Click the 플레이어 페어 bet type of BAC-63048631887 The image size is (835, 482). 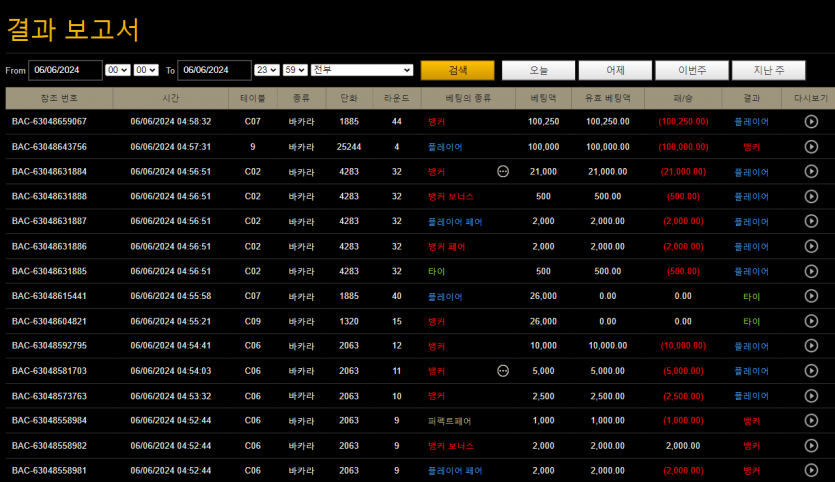[455, 222]
